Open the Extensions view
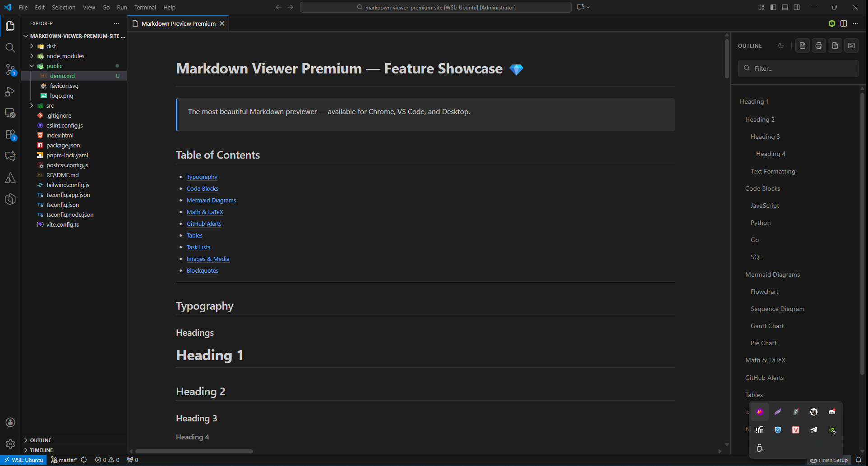The width and height of the screenshot is (868, 466). coord(10,135)
